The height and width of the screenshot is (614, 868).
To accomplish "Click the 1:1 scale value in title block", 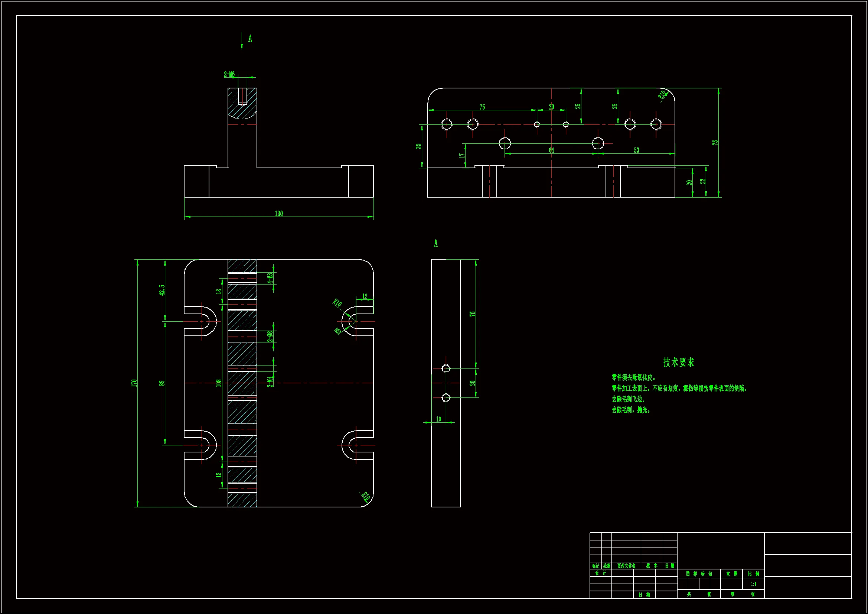I will click(753, 584).
